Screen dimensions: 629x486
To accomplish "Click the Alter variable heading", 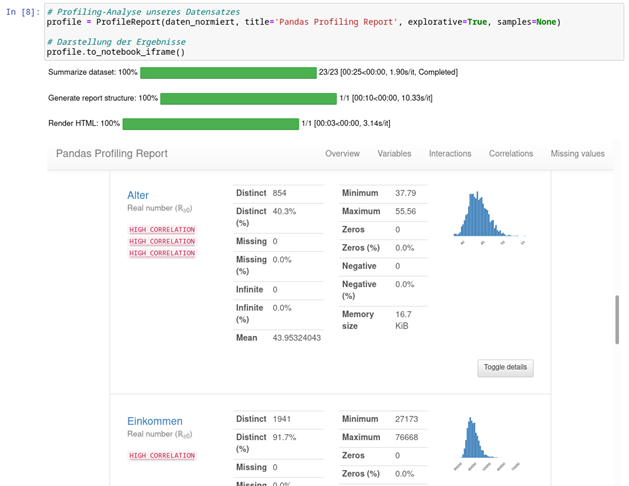I will (x=138, y=195).
